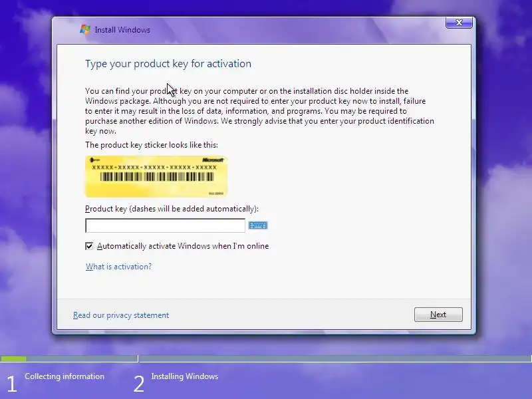The height and width of the screenshot is (399, 532).
Task: Click the installation progress bar
Action: pyautogui.click(x=266, y=358)
